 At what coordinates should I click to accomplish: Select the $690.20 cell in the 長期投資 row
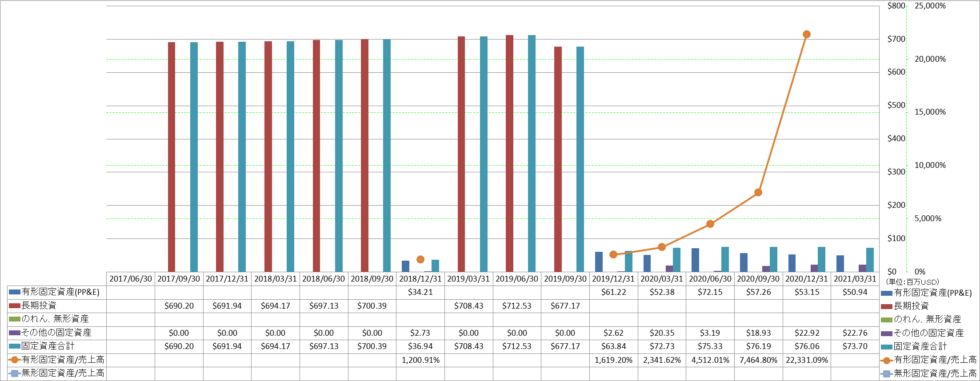click(179, 306)
